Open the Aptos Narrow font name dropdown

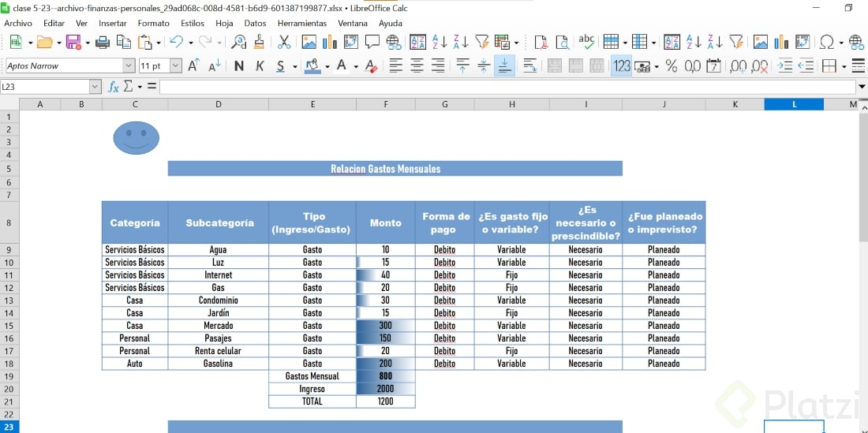[x=129, y=66]
